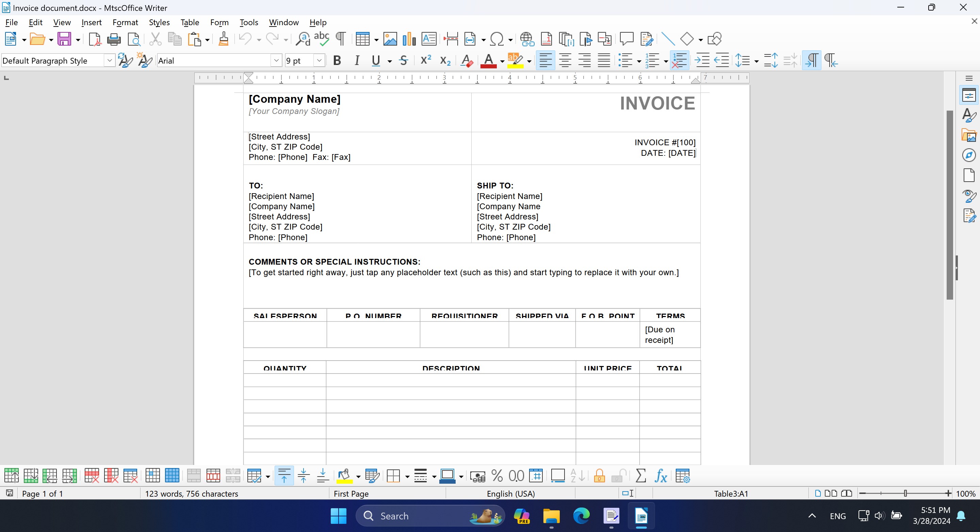Open the Styles menu

tap(159, 22)
